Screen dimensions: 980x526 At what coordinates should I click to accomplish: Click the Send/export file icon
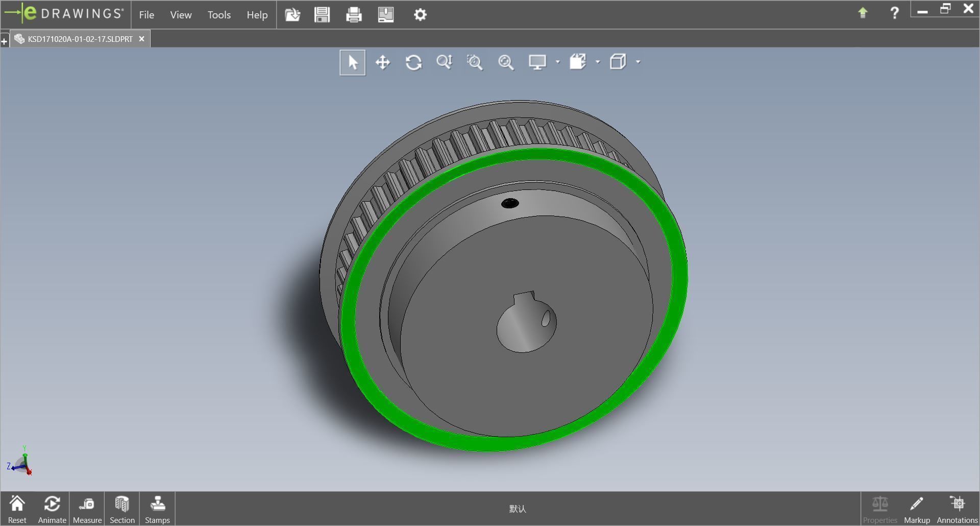click(x=386, y=14)
